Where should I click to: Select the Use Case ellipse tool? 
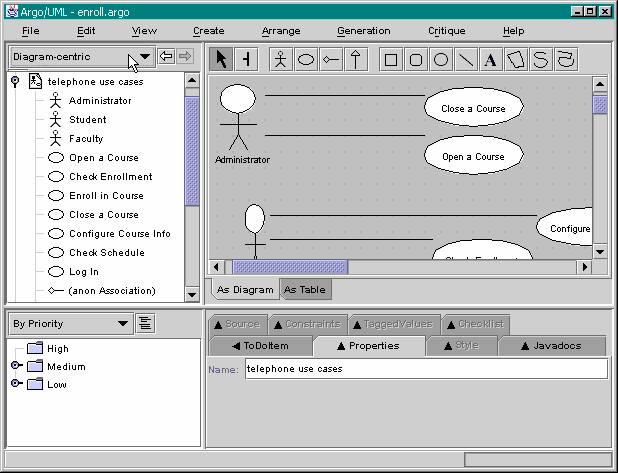point(306,60)
